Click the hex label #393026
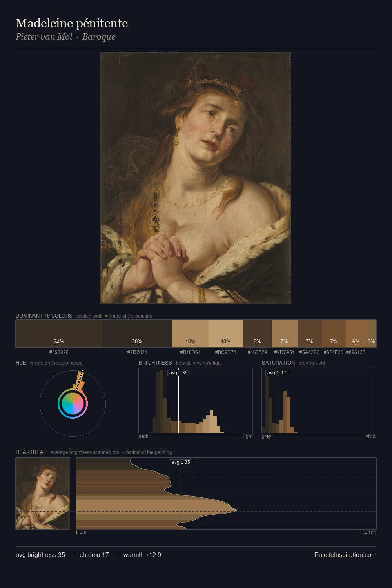This screenshot has height=588, width=392. (59, 352)
